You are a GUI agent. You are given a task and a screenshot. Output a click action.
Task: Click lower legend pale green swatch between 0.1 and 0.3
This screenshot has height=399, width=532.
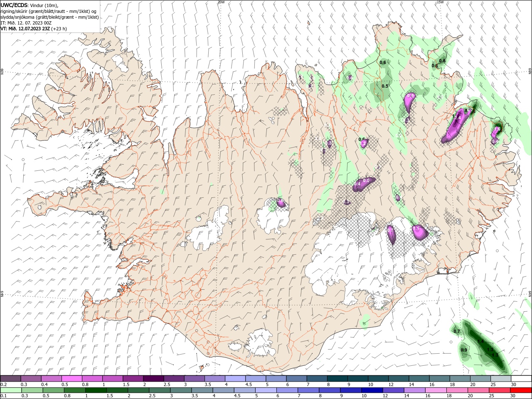(10, 390)
